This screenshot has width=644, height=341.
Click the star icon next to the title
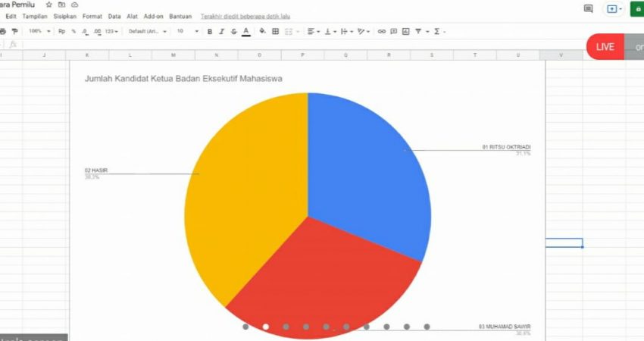(49, 5)
